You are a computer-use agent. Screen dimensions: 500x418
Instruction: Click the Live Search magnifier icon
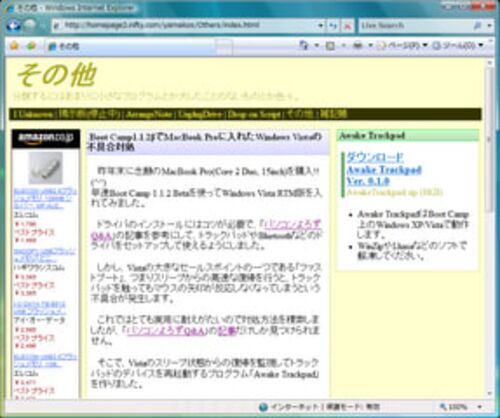point(478,25)
